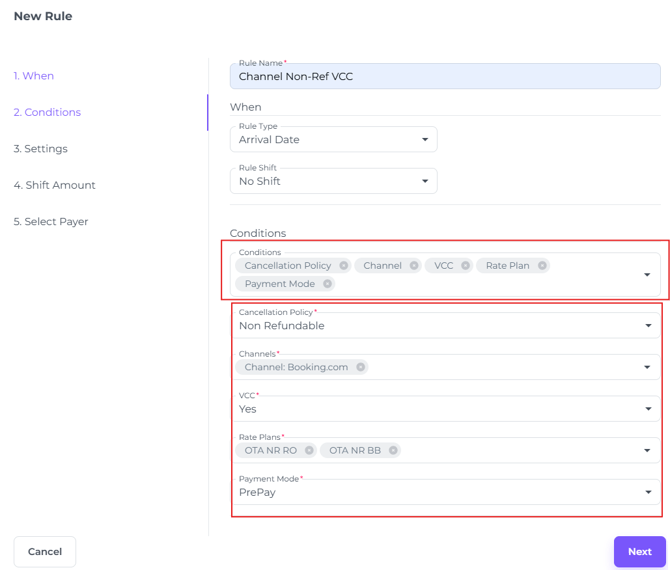The width and height of the screenshot is (670, 570).
Task: Click the Cancel button
Action: click(45, 552)
